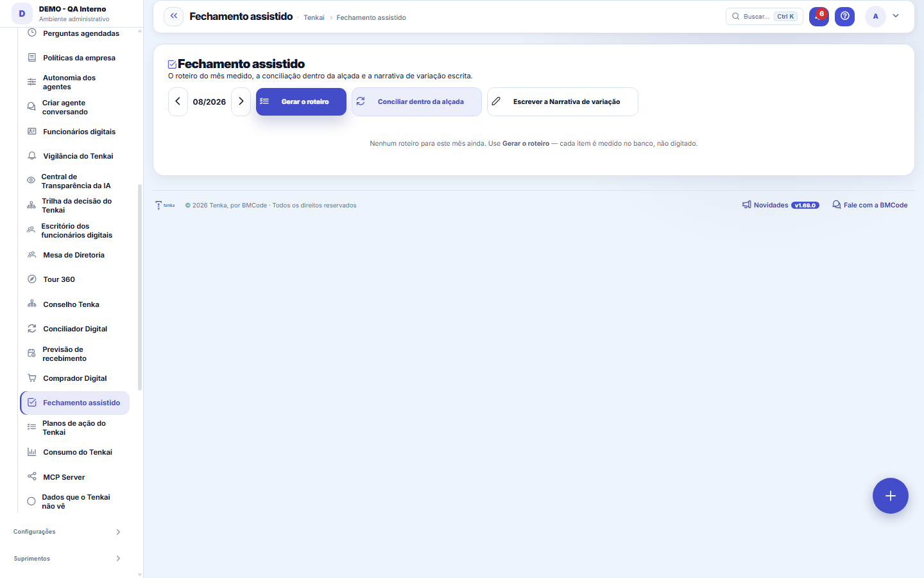
Task: Click the Conciliador Digital refresh icon
Action: pos(31,329)
